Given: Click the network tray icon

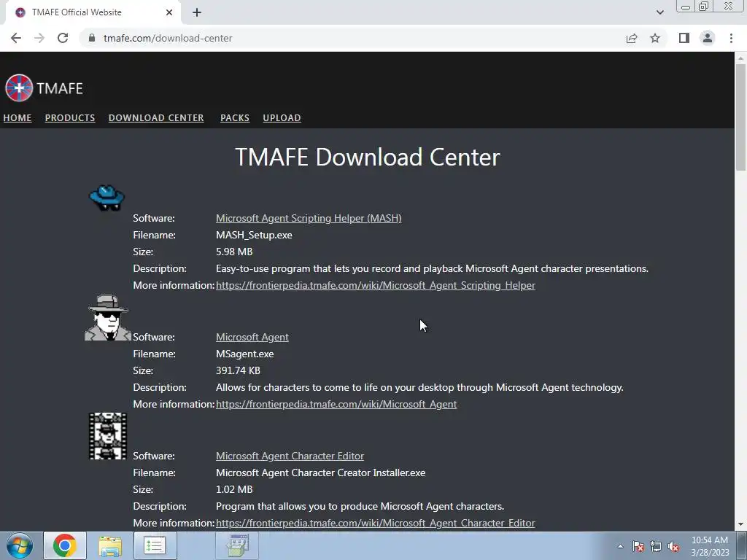Looking at the screenshot, I should 656,546.
